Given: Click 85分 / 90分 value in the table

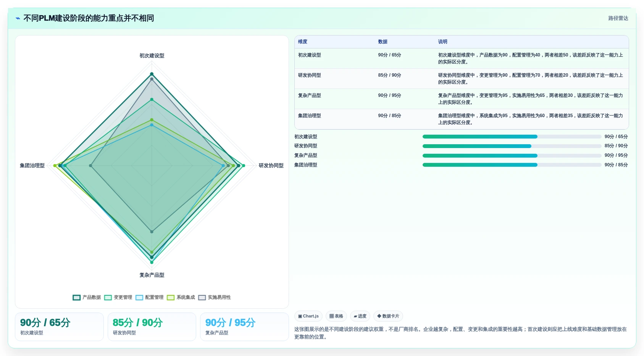Looking at the screenshot, I should pos(390,75).
